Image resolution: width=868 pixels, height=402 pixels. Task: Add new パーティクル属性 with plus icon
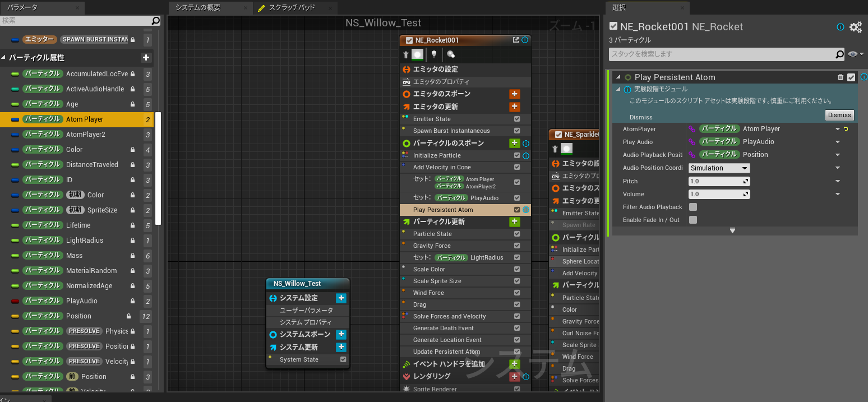(x=146, y=58)
